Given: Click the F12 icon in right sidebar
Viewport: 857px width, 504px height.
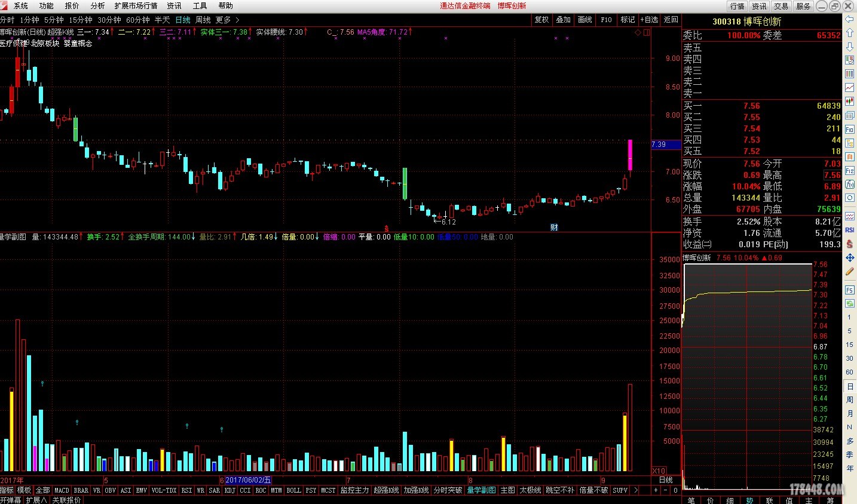Looking at the screenshot, I should click(x=849, y=170).
